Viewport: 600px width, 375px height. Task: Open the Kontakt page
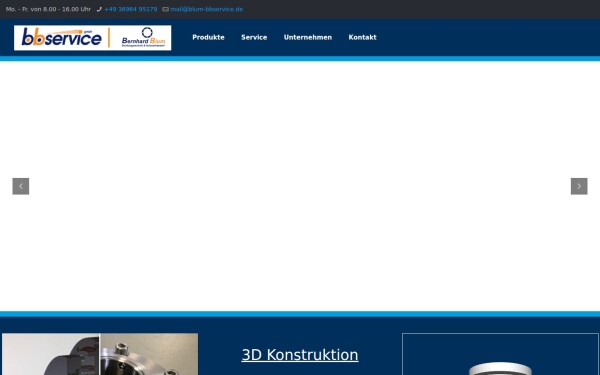[x=362, y=38]
